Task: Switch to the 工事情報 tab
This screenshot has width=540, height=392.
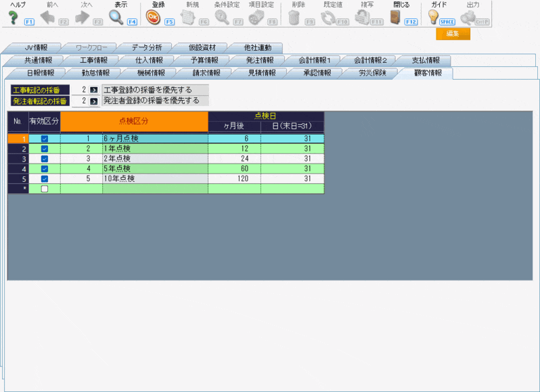Action: click(x=93, y=60)
